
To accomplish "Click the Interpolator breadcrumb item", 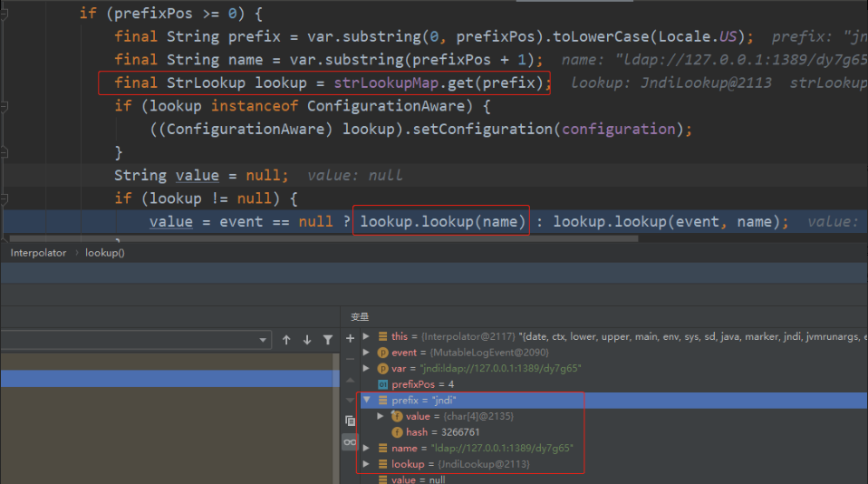I will click(x=38, y=253).
